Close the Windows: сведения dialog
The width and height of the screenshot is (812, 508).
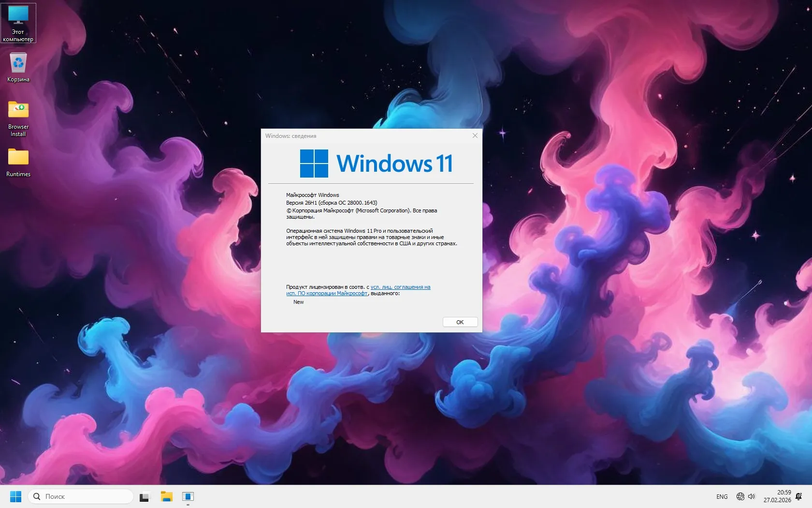pos(475,136)
